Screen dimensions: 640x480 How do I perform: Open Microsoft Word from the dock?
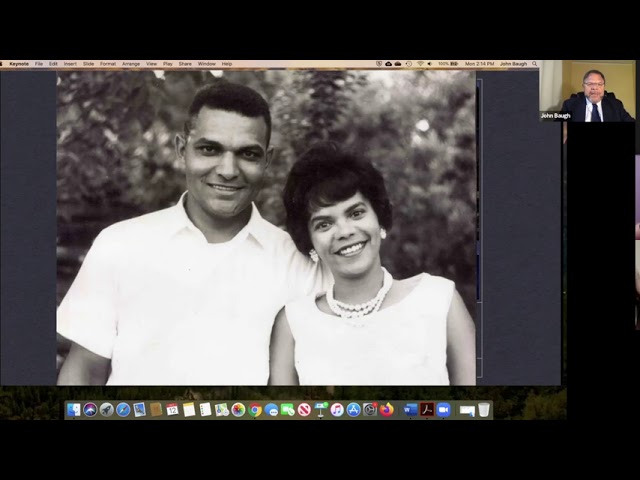coord(410,410)
